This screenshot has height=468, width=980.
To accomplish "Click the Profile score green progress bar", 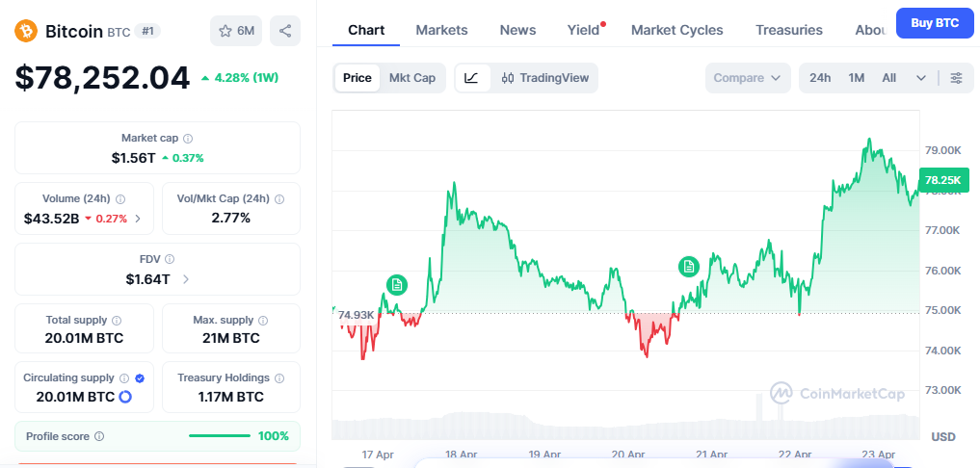I will [220, 436].
